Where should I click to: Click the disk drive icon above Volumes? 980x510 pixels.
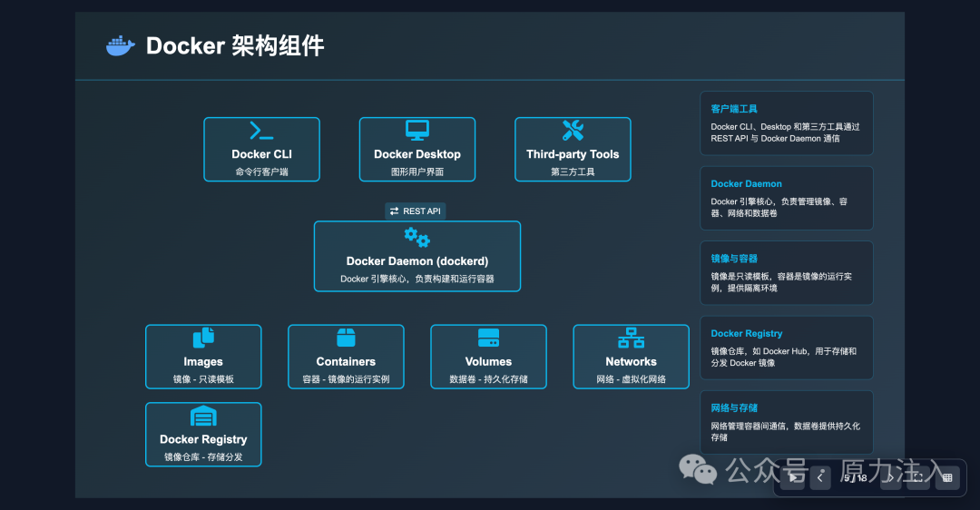click(488, 338)
